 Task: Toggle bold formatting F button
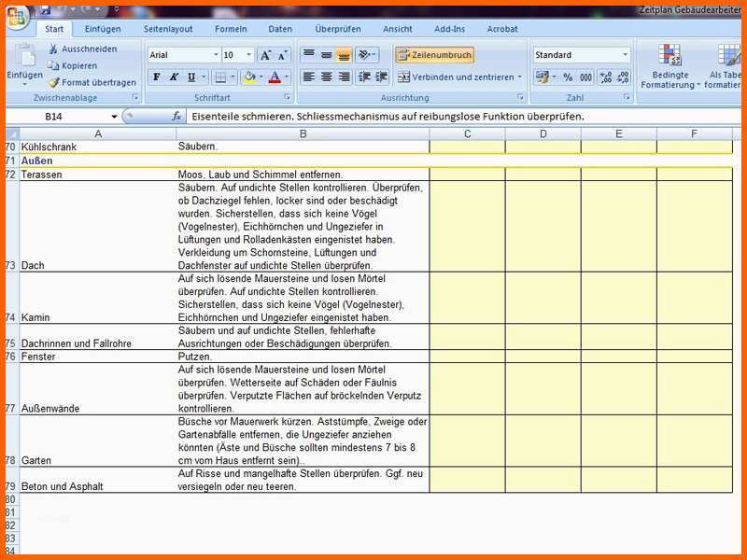[x=157, y=77]
